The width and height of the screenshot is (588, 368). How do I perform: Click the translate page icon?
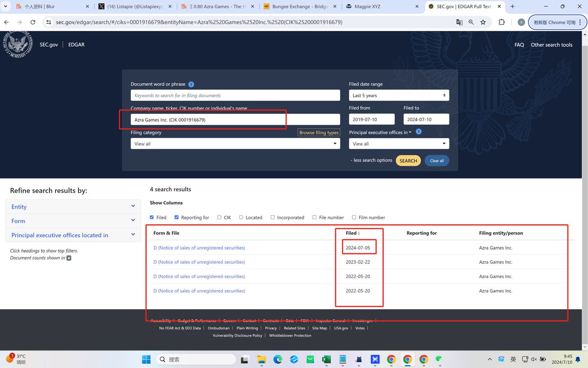tap(459, 22)
